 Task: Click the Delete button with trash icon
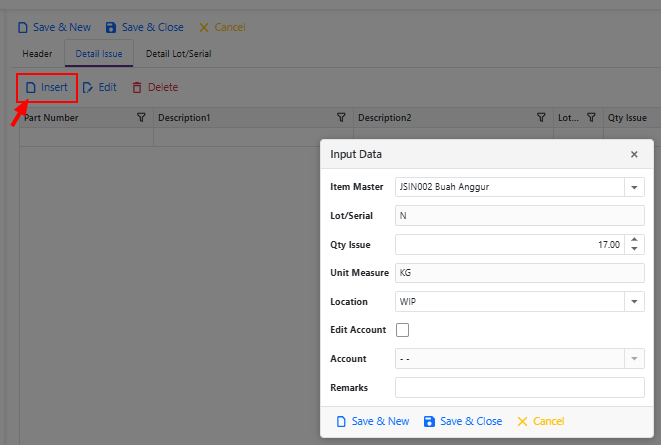tap(155, 87)
